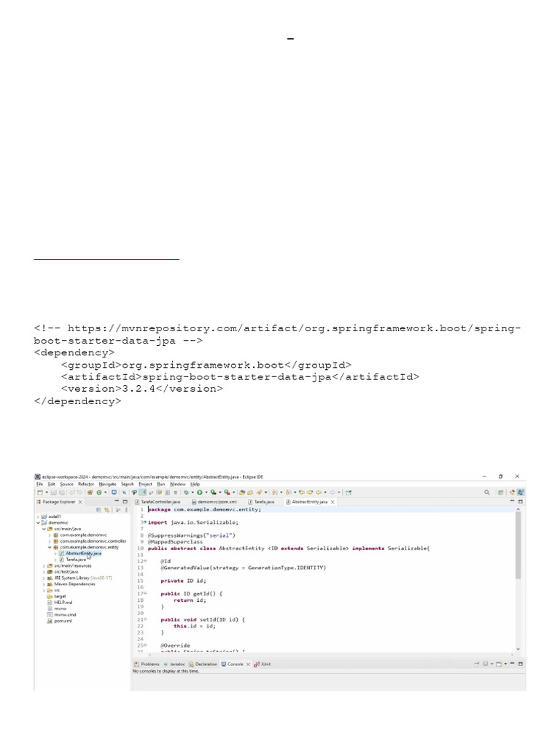Open the Declaration view tab
The image size is (560, 747).
(x=203, y=664)
